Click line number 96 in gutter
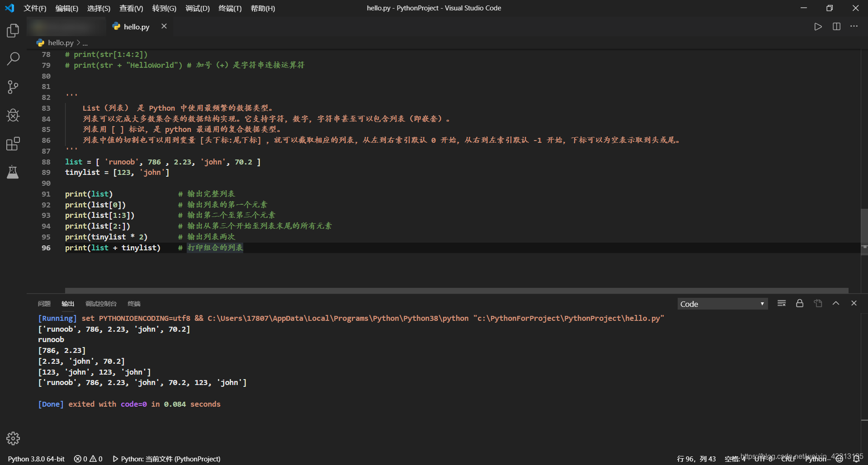Screen dimensions: 868x465 (x=46, y=248)
